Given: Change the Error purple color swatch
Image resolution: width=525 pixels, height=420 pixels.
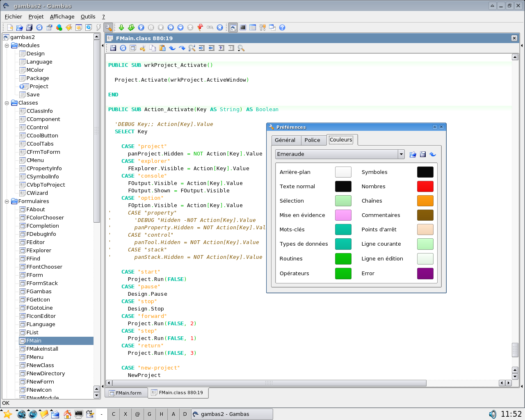Looking at the screenshot, I should [x=425, y=273].
